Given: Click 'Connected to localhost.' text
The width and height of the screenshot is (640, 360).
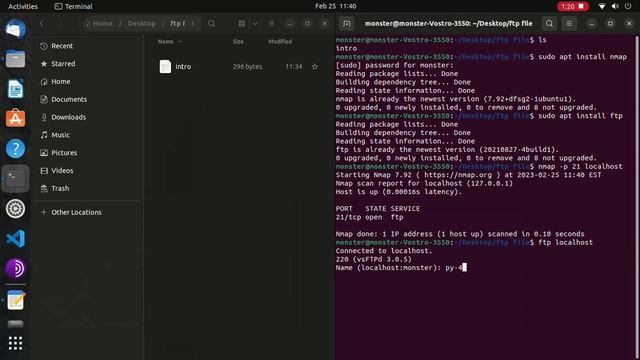Looking at the screenshot, I should coord(384,251).
